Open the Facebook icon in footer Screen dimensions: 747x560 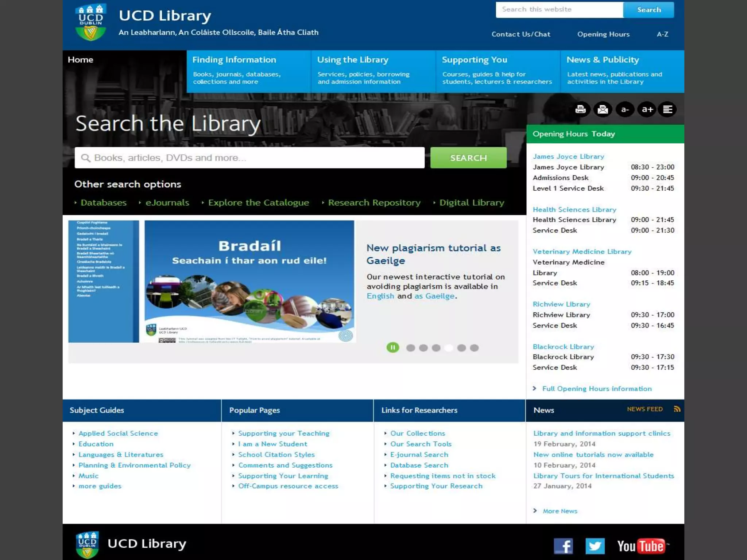(563, 546)
